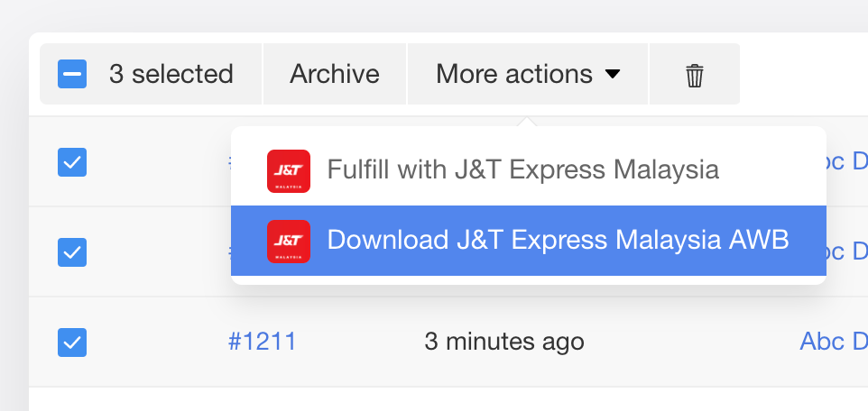Click J&T logo beside Fulfill option

point(289,171)
